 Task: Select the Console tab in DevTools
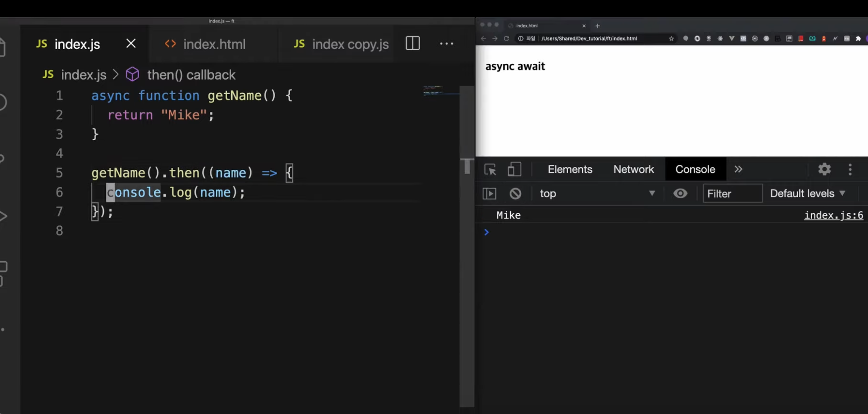tap(695, 169)
